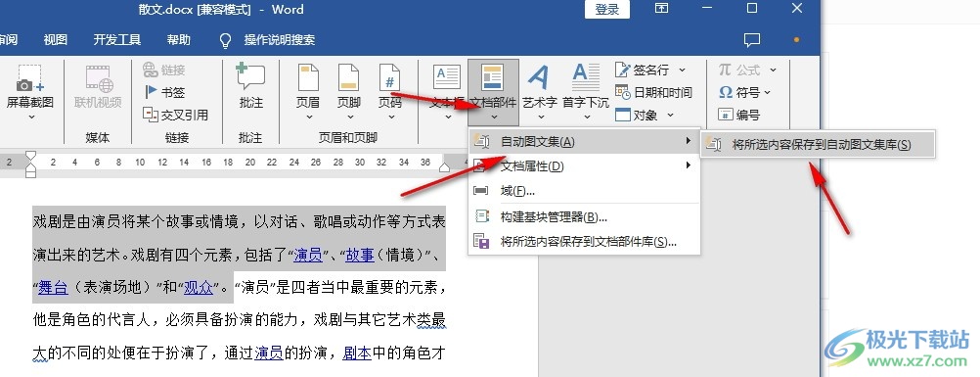
Task: Select 将所选内容保存到文档部件库(S)... entry
Action: pyautogui.click(x=584, y=241)
